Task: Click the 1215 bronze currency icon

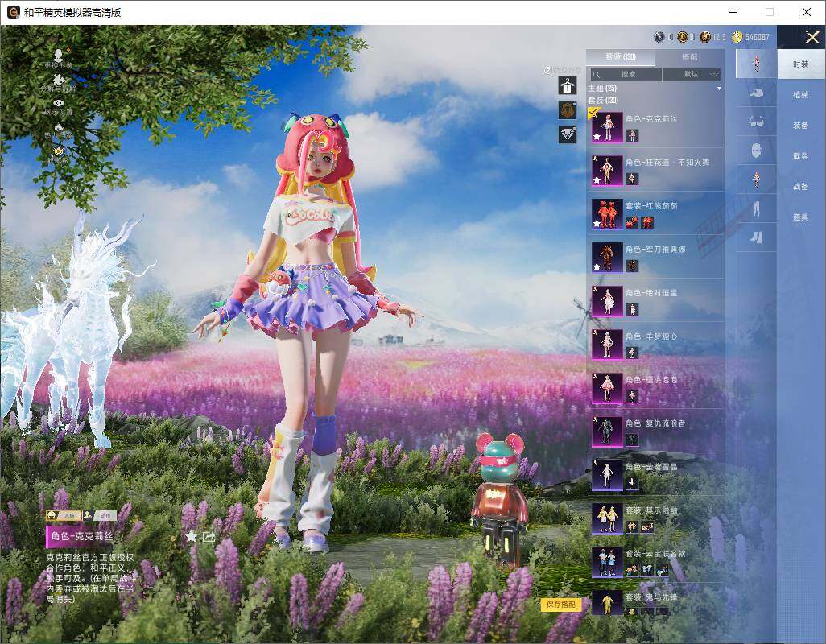Action: tap(705, 37)
